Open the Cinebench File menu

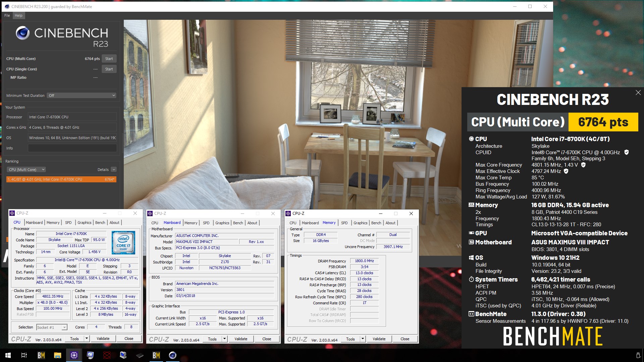point(7,15)
